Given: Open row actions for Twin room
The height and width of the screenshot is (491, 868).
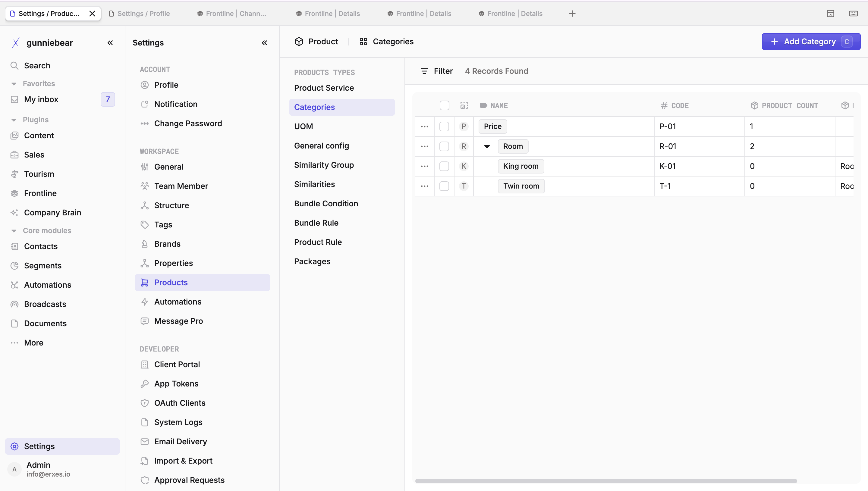Looking at the screenshot, I should 424,186.
